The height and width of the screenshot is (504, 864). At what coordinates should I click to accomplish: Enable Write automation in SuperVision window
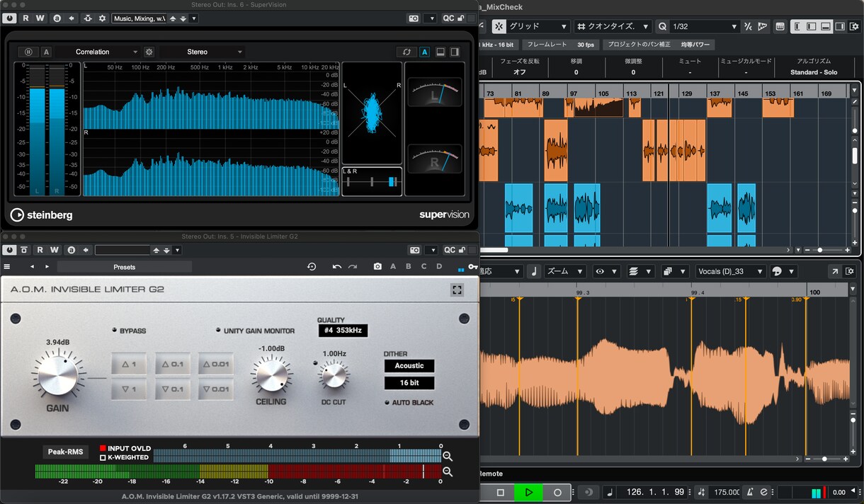point(40,18)
